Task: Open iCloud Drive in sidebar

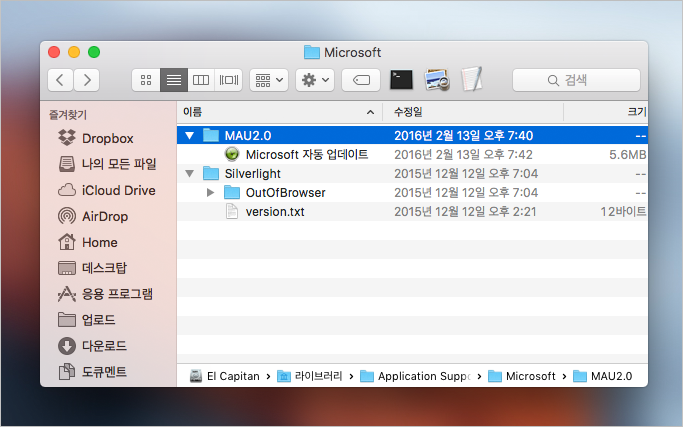Action: pyautogui.click(x=107, y=190)
